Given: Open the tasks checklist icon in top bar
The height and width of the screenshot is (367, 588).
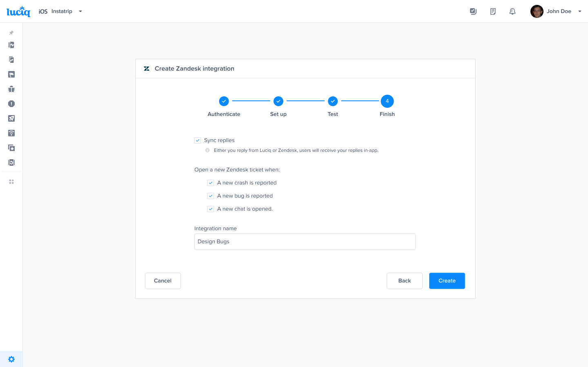Looking at the screenshot, I should 473,11.
